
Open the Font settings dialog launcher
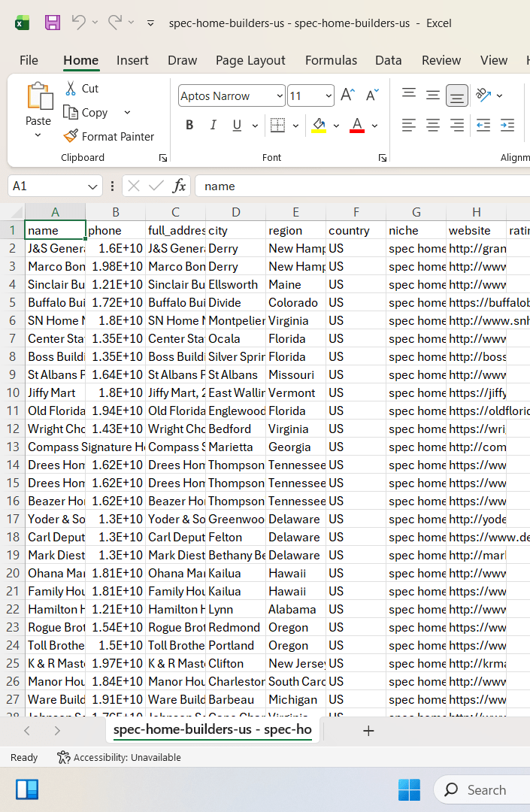(383, 158)
